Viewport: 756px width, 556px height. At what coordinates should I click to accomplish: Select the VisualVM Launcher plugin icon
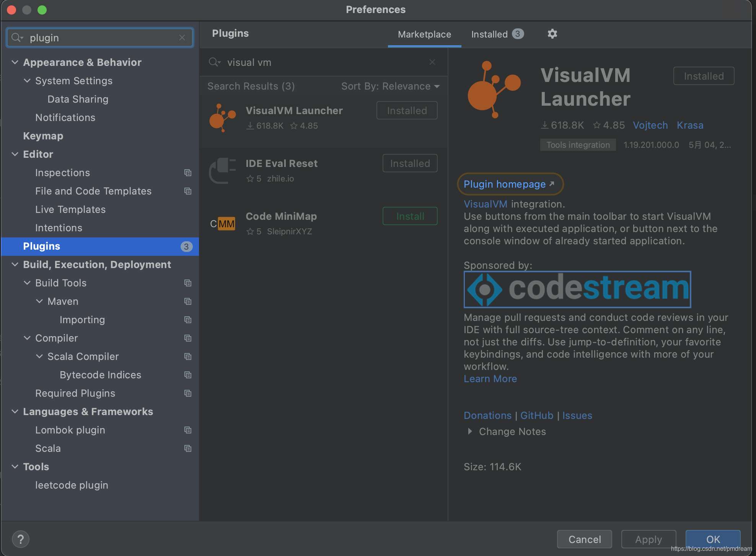[222, 118]
